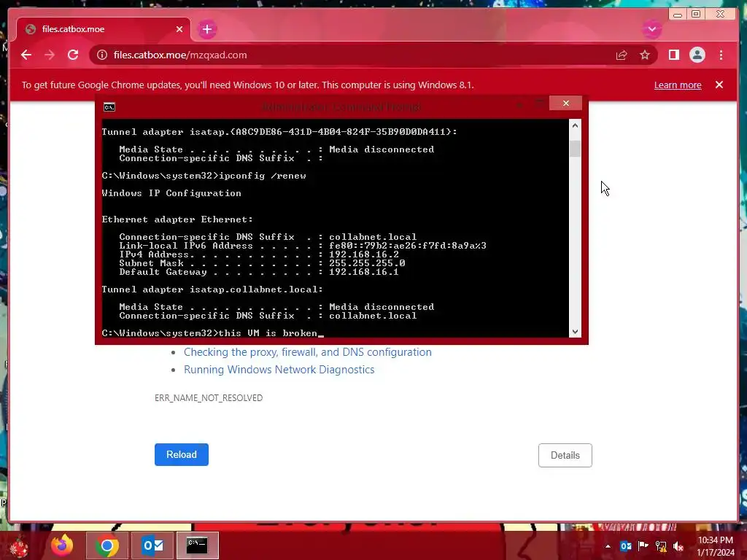Minimize the Chrome window
Viewport: 747px width, 560px height.
pos(678,15)
